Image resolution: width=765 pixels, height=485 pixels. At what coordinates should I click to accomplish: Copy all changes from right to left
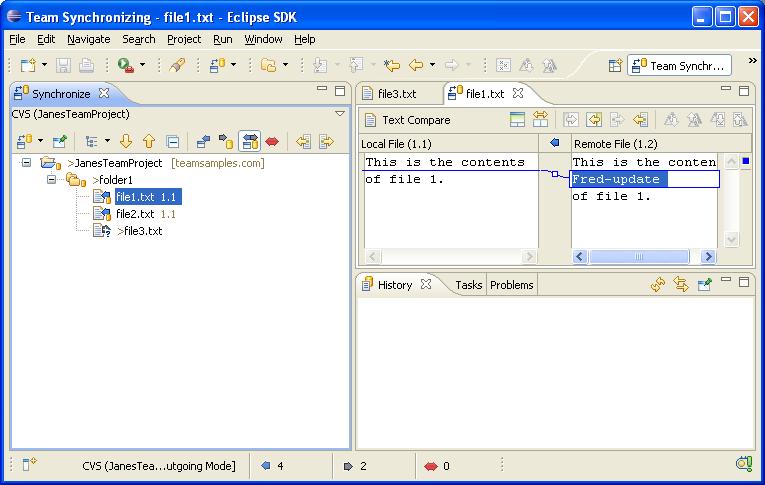click(594, 120)
